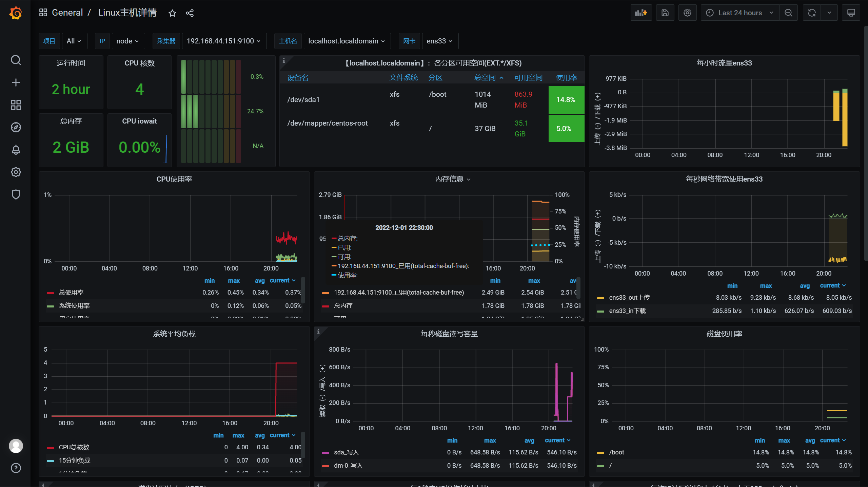Click the zoom out time range icon
The width and height of the screenshot is (868, 487).
[x=788, y=13]
